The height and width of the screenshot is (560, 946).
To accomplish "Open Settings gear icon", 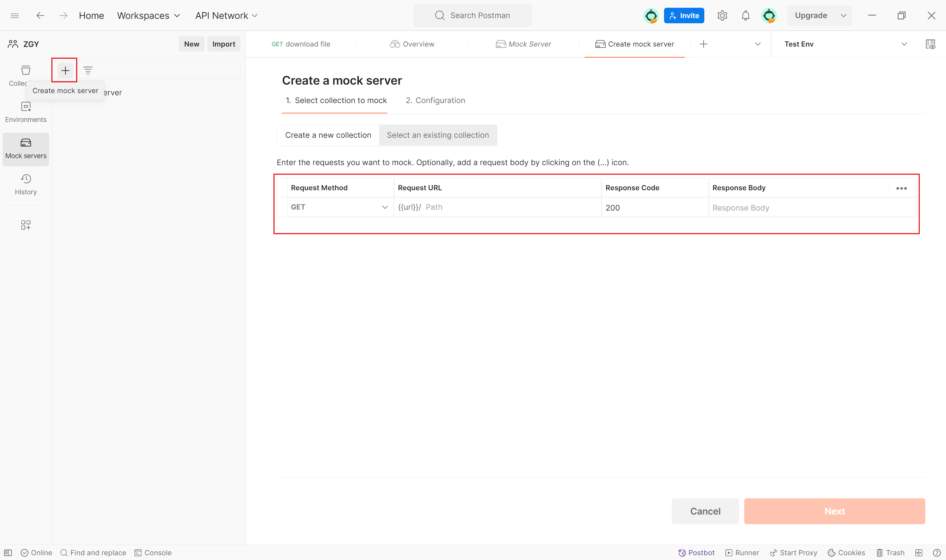I will pos(722,16).
